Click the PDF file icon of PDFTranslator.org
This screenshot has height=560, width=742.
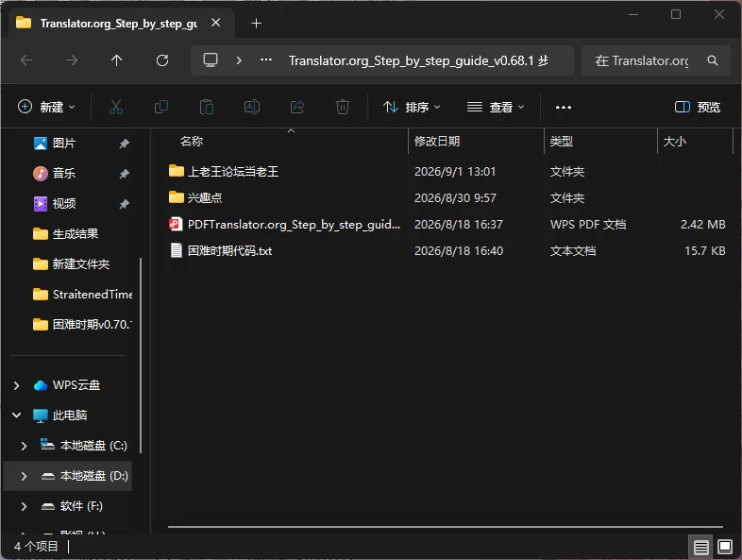pos(176,224)
